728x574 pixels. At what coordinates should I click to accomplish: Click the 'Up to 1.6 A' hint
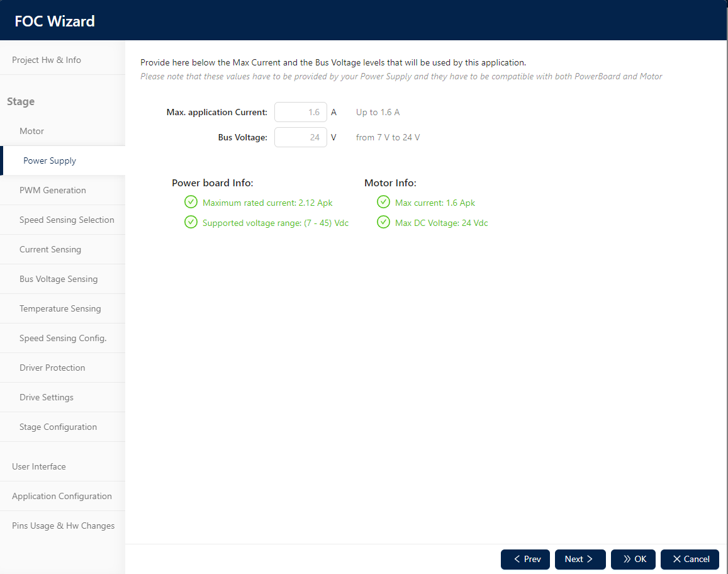(x=378, y=113)
